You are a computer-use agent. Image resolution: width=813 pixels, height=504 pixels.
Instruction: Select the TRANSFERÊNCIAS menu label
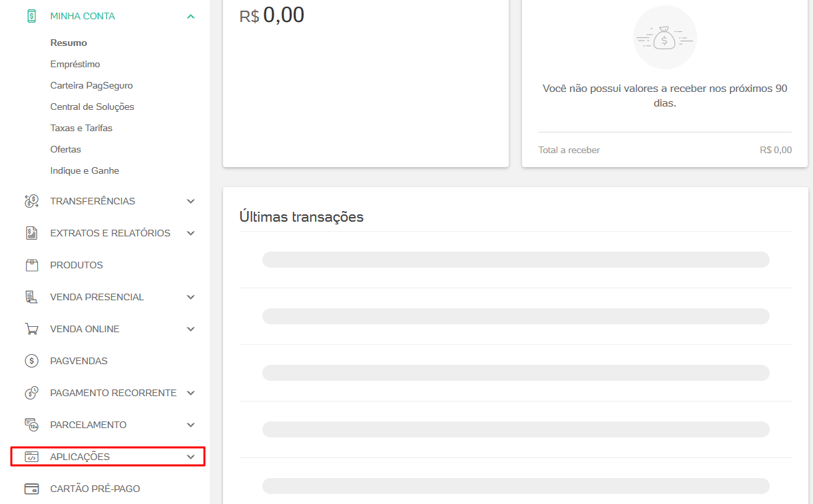pyautogui.click(x=93, y=201)
